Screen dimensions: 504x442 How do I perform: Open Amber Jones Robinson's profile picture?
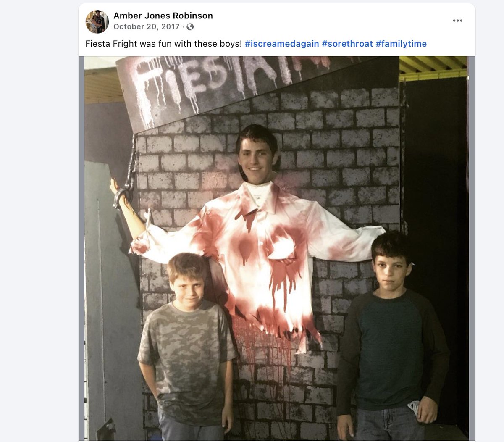pyautogui.click(x=97, y=21)
